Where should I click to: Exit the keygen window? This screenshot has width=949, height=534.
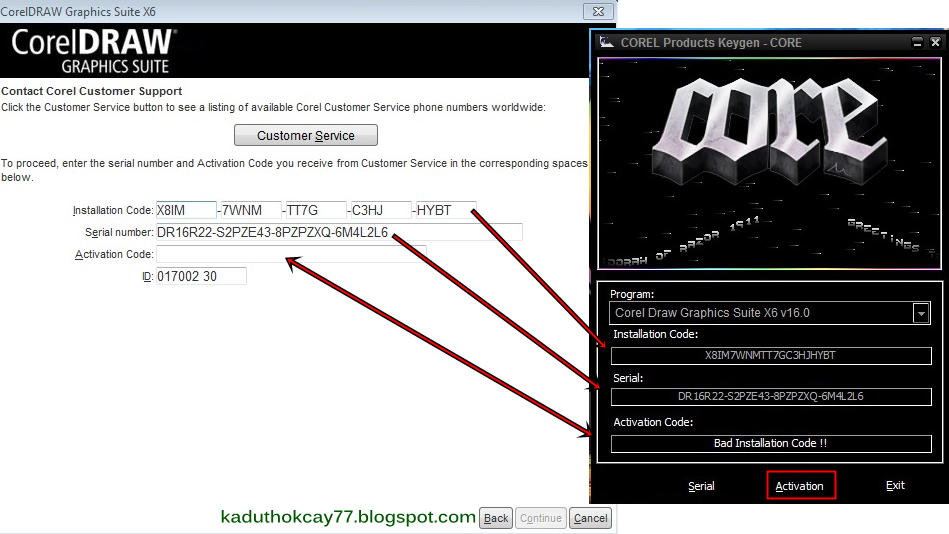(x=895, y=486)
